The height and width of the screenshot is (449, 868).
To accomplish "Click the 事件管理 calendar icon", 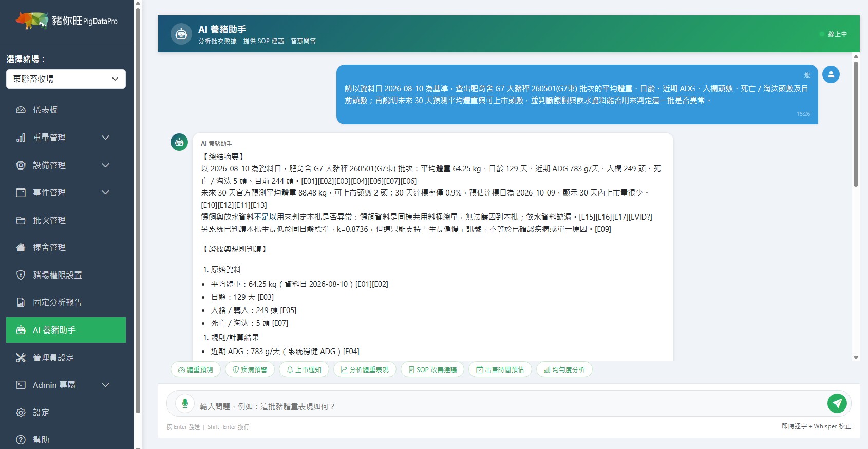I will click(21, 192).
